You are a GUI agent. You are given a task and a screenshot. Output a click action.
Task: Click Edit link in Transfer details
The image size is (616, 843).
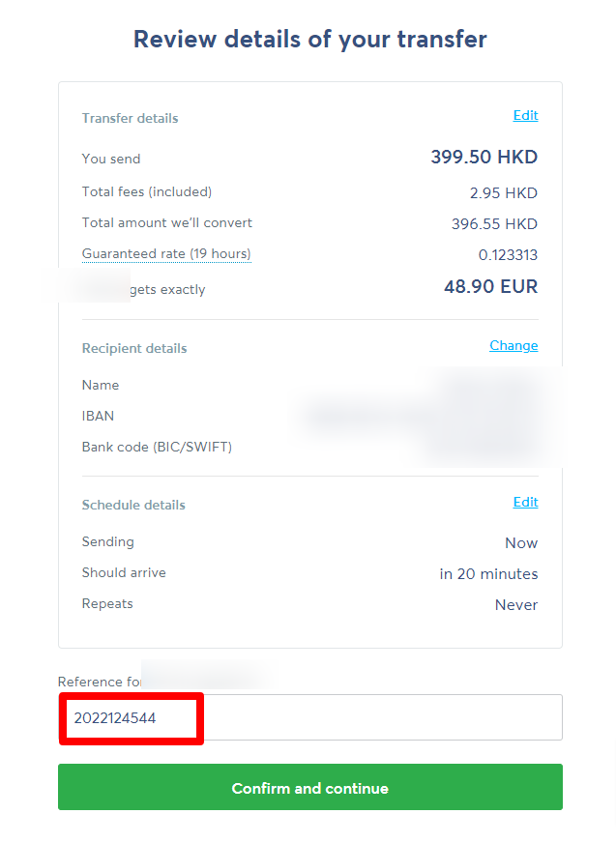525,116
